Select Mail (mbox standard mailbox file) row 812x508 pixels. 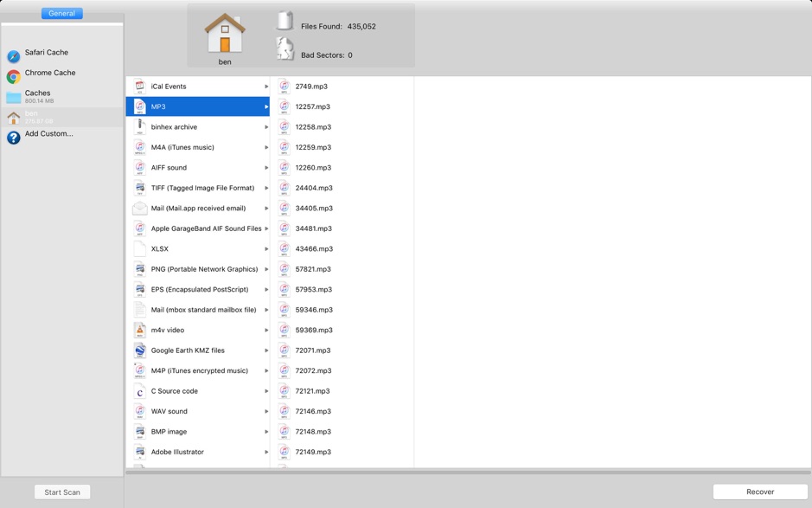pos(198,310)
